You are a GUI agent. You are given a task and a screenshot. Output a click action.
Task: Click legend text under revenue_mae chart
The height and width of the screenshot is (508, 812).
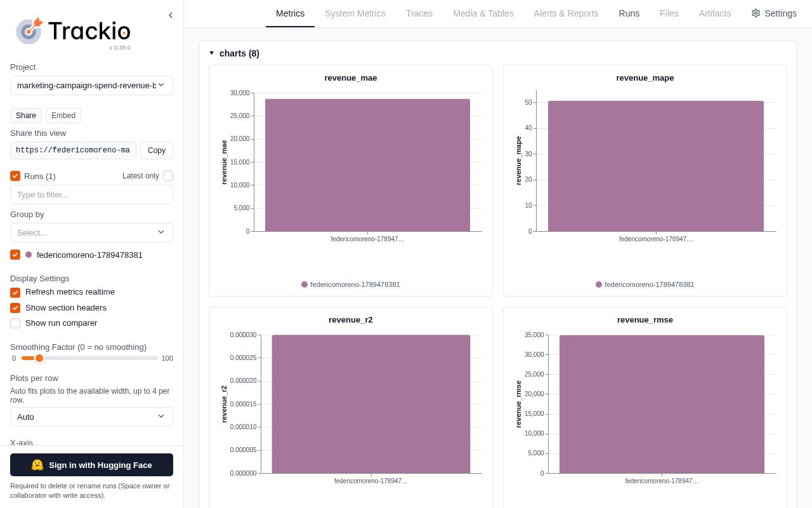(x=355, y=284)
